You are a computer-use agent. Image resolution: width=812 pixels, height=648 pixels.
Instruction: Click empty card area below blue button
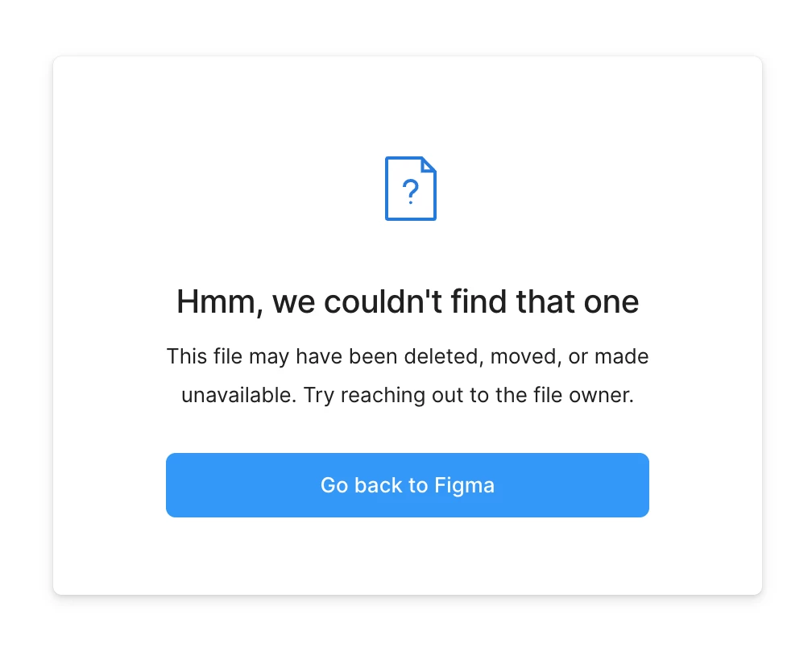tap(408, 555)
